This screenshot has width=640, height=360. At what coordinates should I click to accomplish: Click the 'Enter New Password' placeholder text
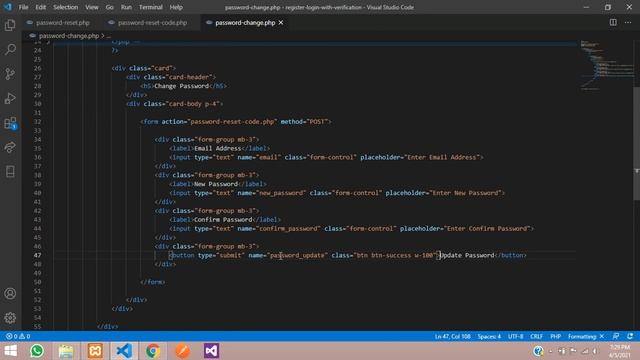[x=467, y=193]
